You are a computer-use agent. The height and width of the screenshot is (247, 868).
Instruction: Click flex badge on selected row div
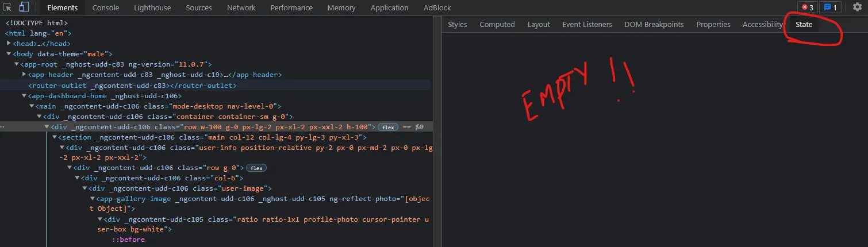tap(388, 127)
